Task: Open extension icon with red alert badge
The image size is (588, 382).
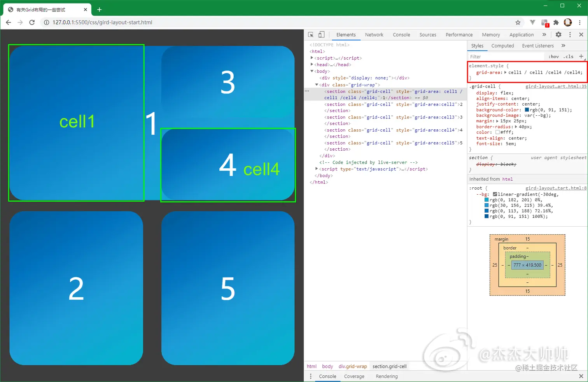Action: pyautogui.click(x=545, y=23)
